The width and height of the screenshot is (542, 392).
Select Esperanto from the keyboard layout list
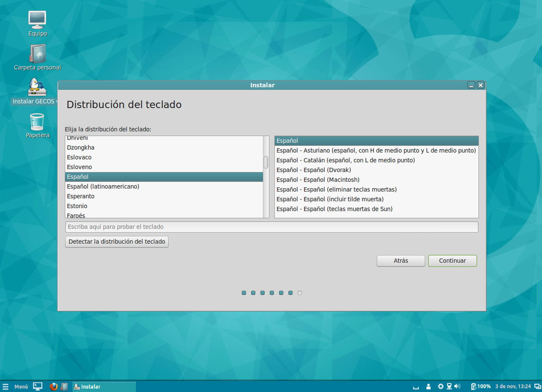(81, 196)
